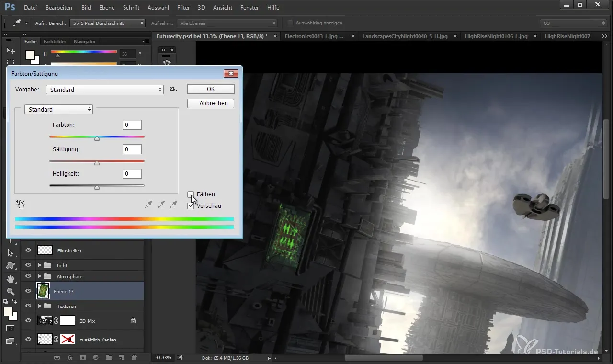Click the lock icon on 3D-Mix layer
This screenshot has height=364, width=613.
tap(133, 320)
